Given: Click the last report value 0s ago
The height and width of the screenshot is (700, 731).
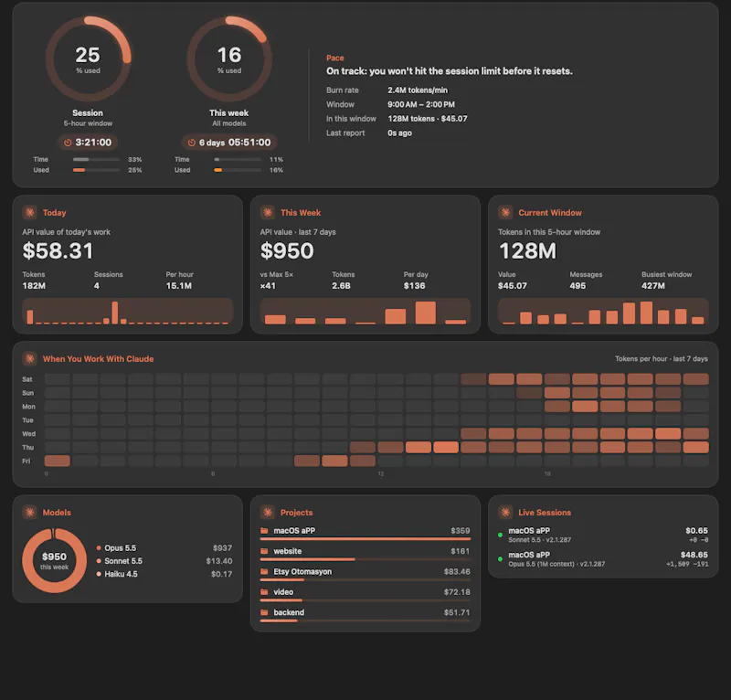Looking at the screenshot, I should pos(400,133).
